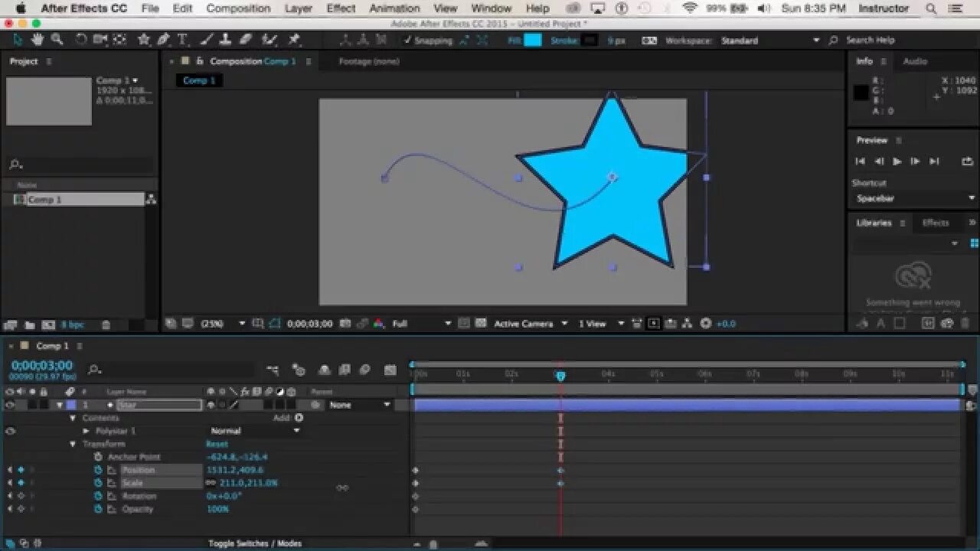Select the Pan Behind anchor point tool
980x551 pixels.
[119, 39]
